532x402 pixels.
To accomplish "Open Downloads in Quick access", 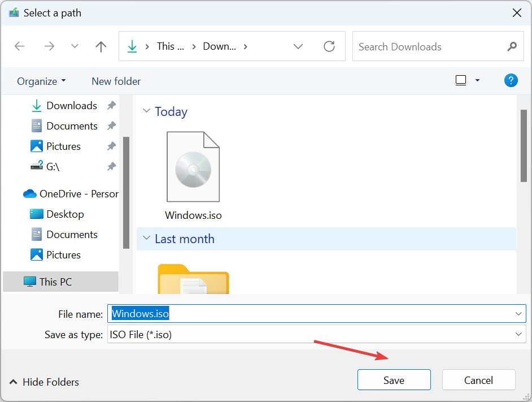I will point(64,106).
